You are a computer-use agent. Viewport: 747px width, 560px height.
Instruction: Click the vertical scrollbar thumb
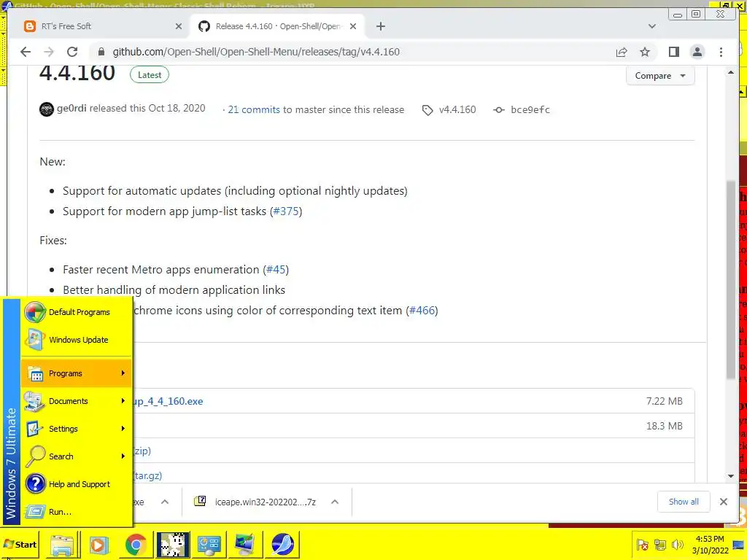point(731,280)
